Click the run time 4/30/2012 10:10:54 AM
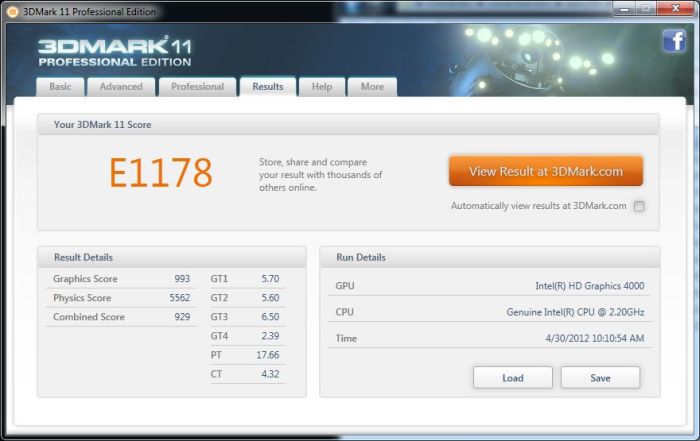The image size is (700, 441). (x=595, y=338)
